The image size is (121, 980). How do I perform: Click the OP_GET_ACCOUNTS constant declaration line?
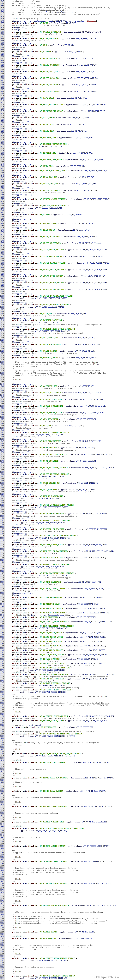[54, 490]
